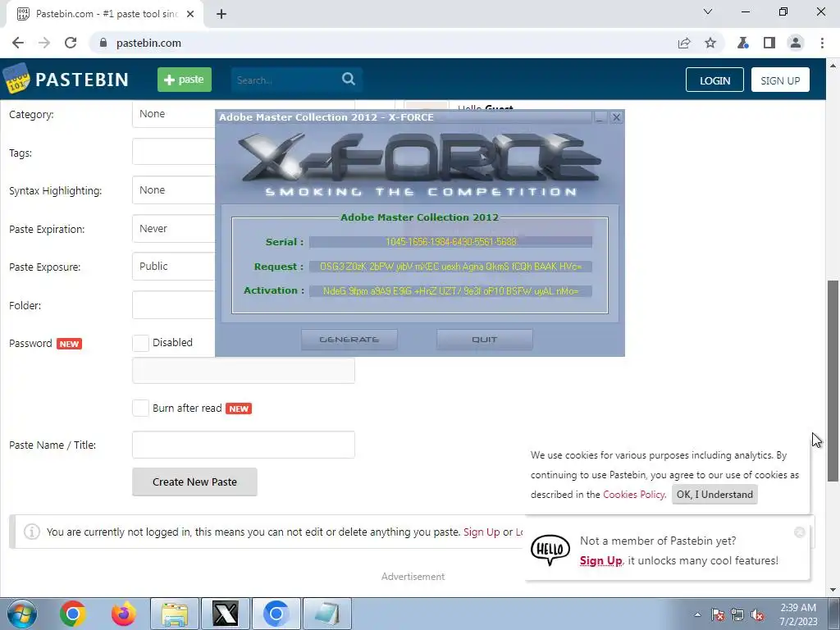Image resolution: width=840 pixels, height=630 pixels.
Task: Click the Request field in X-FORCE keygen
Action: pos(450,267)
